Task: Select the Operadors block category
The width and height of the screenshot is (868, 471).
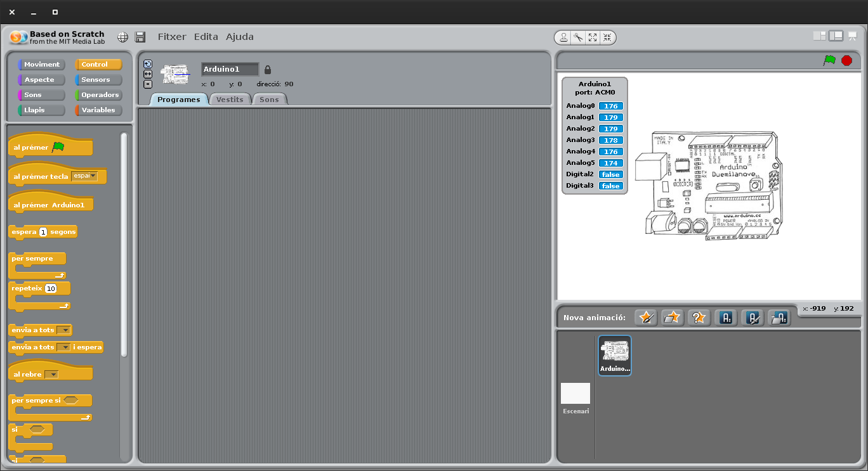Action: coord(98,95)
